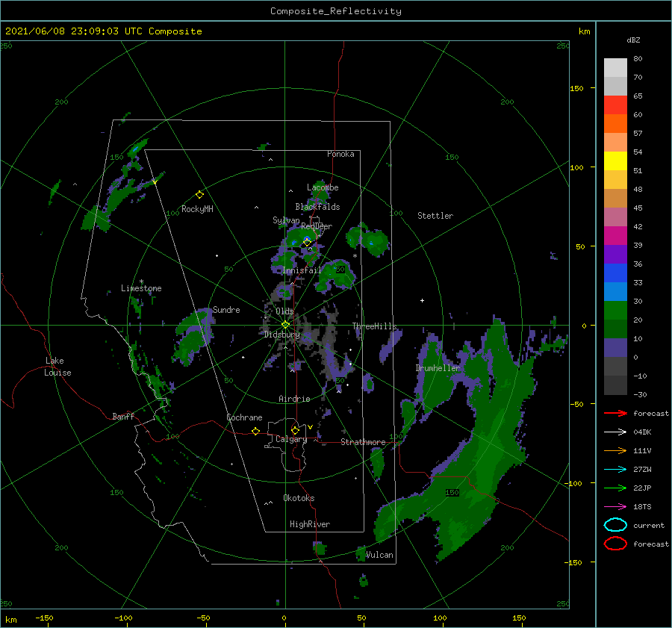Click the dBZ legend heading
This screenshot has height=628, width=672.
point(633,40)
